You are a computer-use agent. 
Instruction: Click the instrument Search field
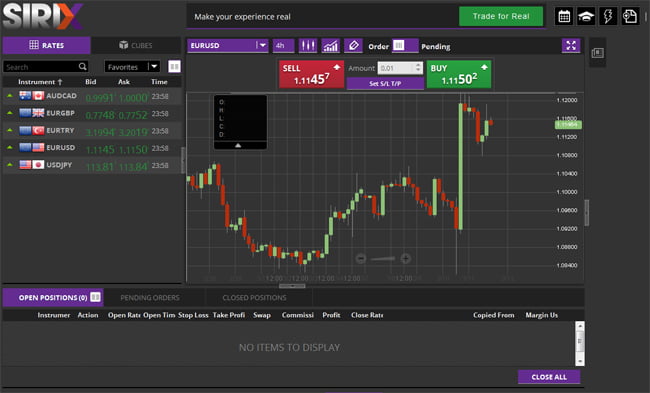click(46, 67)
